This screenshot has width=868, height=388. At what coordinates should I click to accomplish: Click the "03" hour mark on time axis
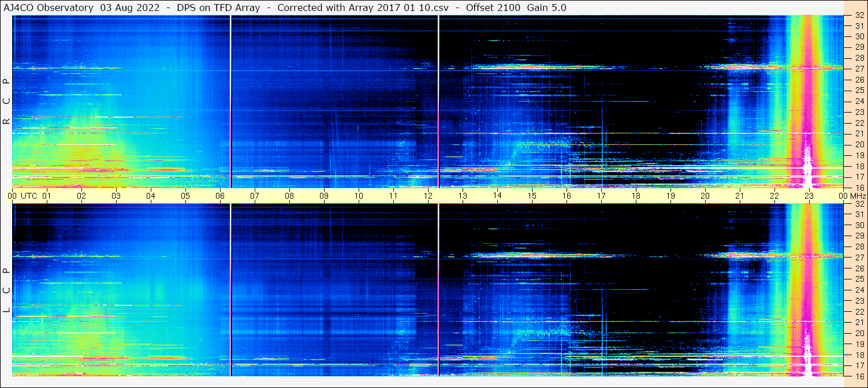click(x=116, y=196)
